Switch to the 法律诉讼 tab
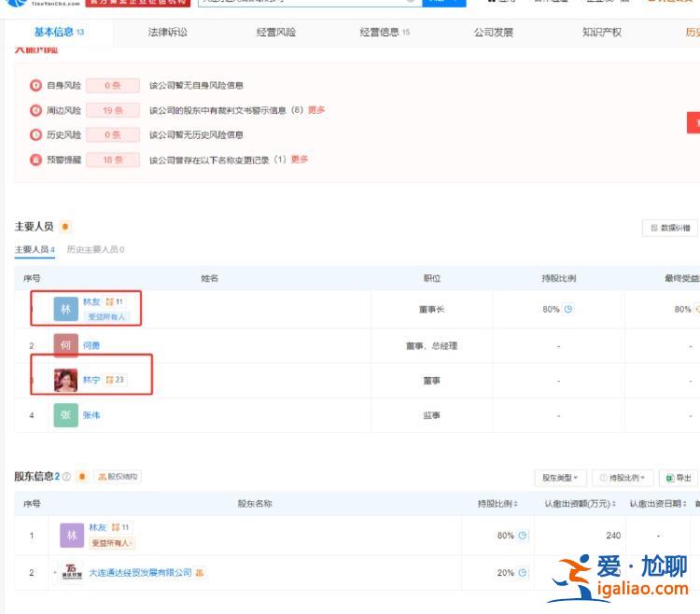 coord(167,32)
